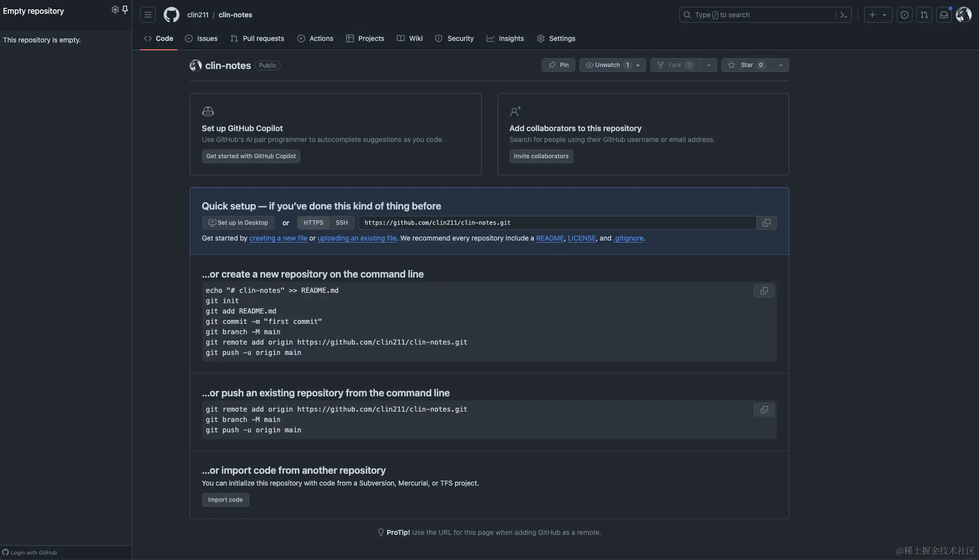The image size is (979, 560).
Task: Copy the new repository command snippet
Action: point(764,291)
